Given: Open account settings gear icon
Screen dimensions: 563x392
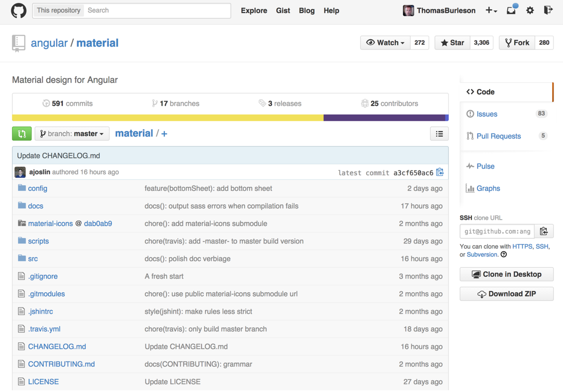Looking at the screenshot, I should [530, 10].
